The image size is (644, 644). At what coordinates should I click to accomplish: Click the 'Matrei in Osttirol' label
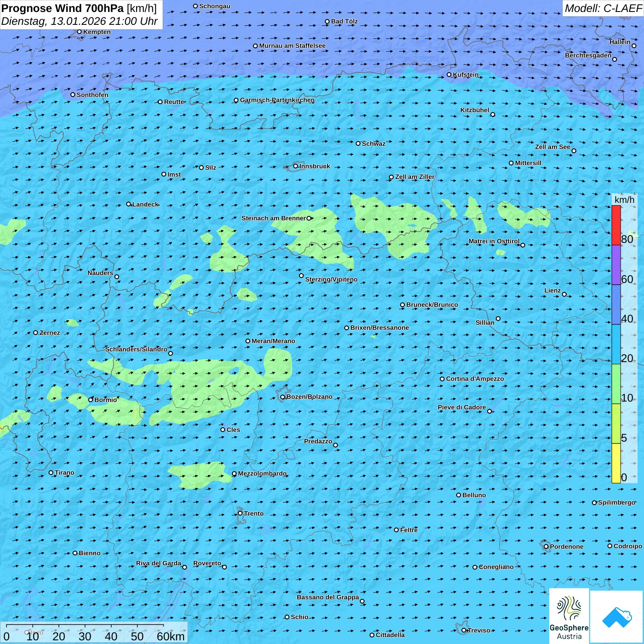[x=494, y=241]
